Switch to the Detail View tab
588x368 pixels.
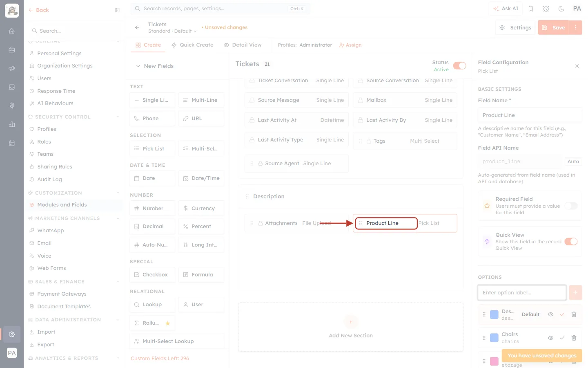tap(243, 45)
